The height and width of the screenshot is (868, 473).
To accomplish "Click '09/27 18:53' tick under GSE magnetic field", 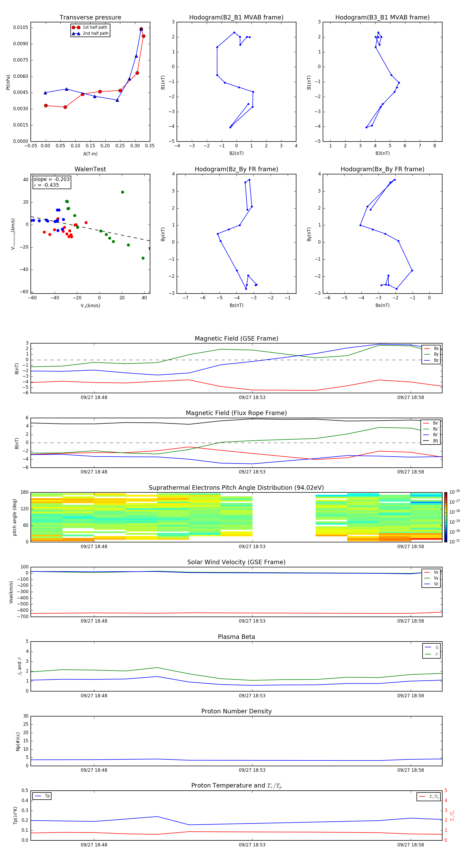I will [252, 398].
